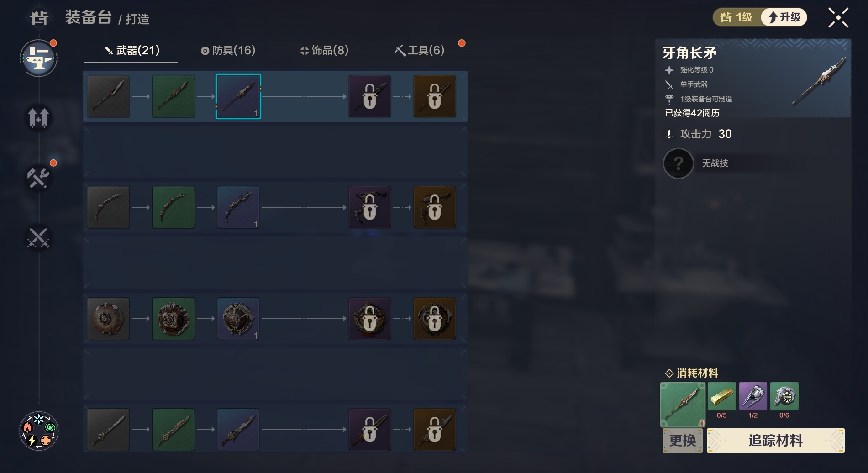Close the equipment bench window

(x=838, y=18)
